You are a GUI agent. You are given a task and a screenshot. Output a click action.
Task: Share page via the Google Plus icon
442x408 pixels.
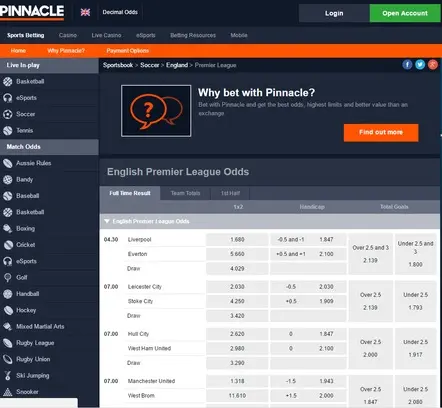coord(433,65)
